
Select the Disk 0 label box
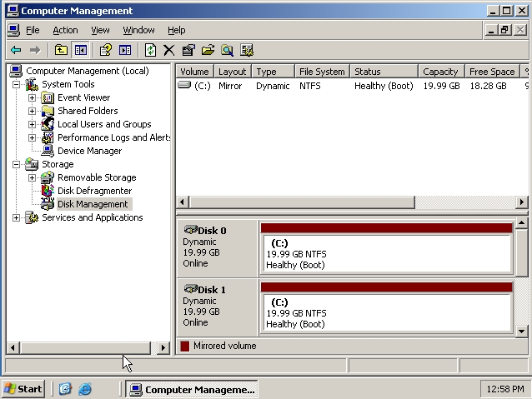click(x=217, y=248)
